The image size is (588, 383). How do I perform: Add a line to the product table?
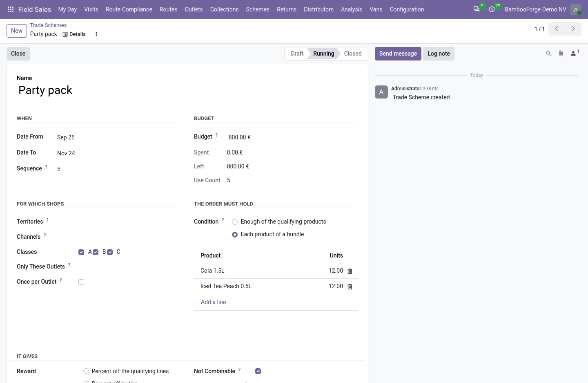pyautogui.click(x=213, y=302)
